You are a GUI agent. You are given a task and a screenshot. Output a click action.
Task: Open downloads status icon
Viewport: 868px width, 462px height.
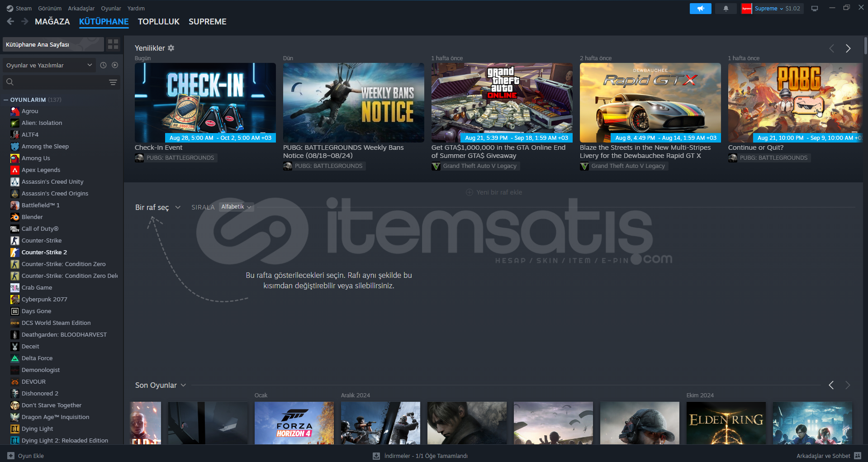click(x=376, y=456)
